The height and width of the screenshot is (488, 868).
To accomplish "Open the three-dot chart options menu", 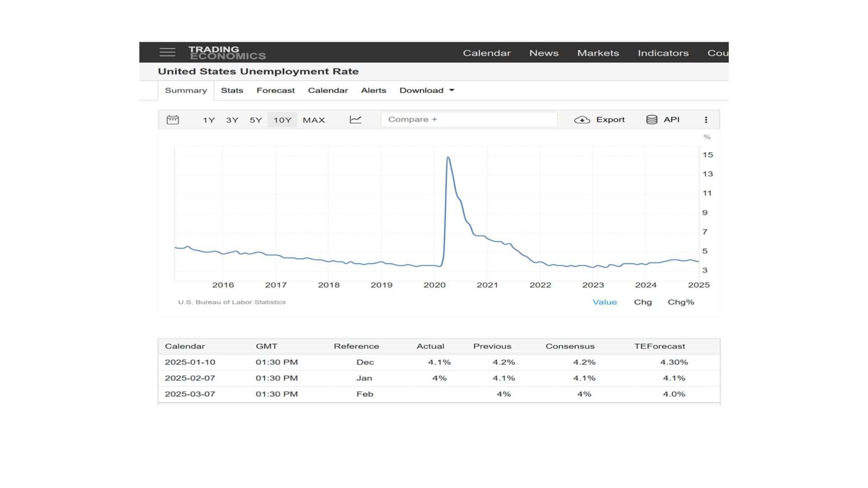I will (706, 120).
